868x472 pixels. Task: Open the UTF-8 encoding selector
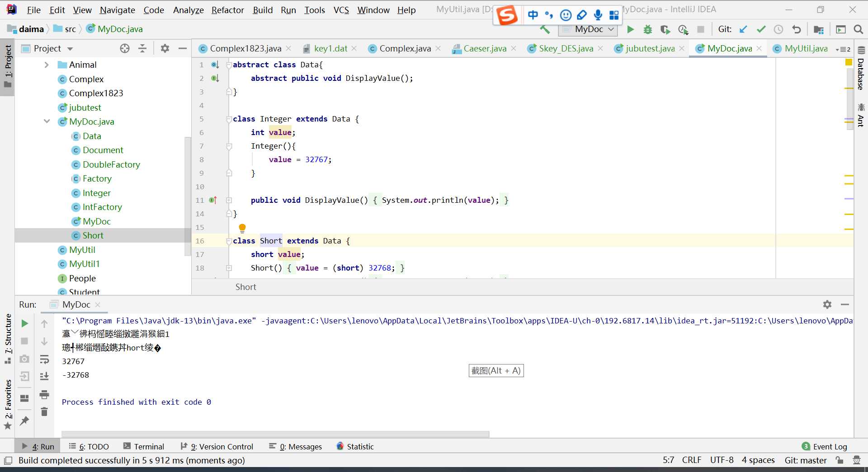722,460
